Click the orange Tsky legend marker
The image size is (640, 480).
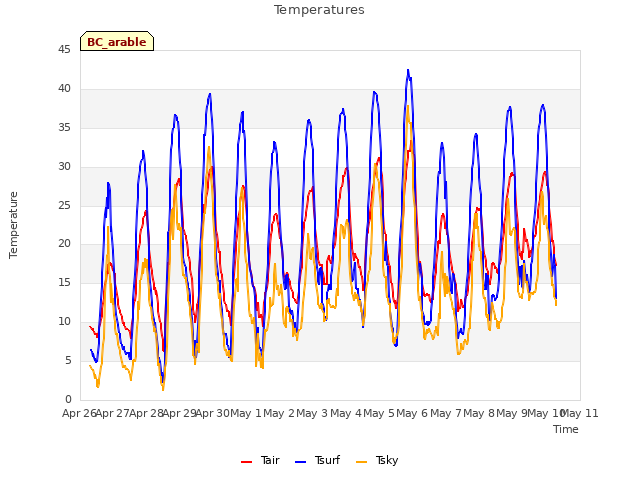[x=362, y=462]
